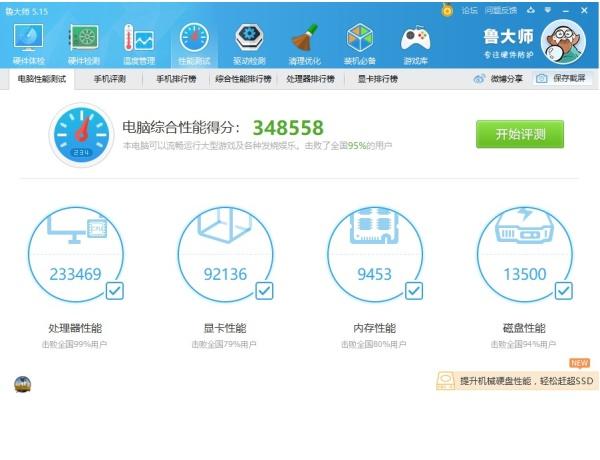Open the 硬件检测 hardware detection icon
This screenshot has height=460, width=600.
pos(84,38)
